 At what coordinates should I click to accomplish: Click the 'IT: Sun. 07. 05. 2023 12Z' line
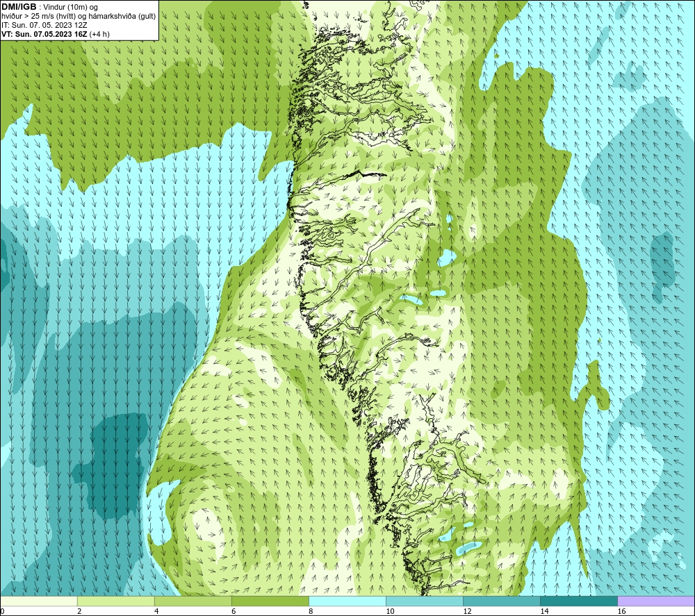tap(44, 25)
